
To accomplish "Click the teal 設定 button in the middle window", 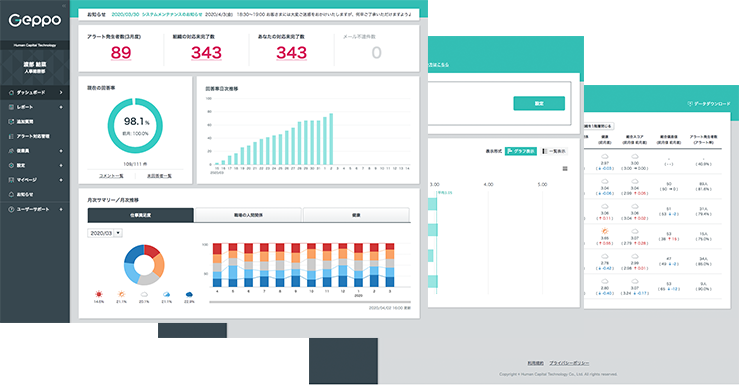I will (x=539, y=103).
